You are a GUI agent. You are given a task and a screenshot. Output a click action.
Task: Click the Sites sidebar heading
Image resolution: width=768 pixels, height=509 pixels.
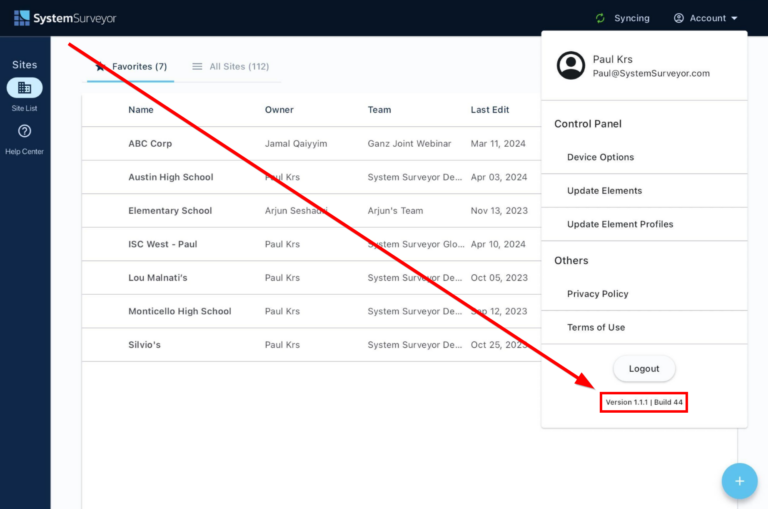24,65
